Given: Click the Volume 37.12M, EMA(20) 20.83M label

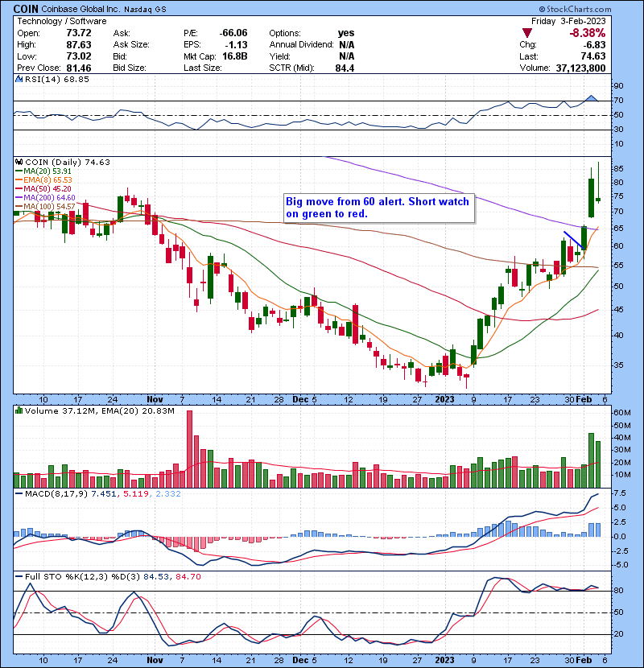Looking at the screenshot, I should 99,411.
